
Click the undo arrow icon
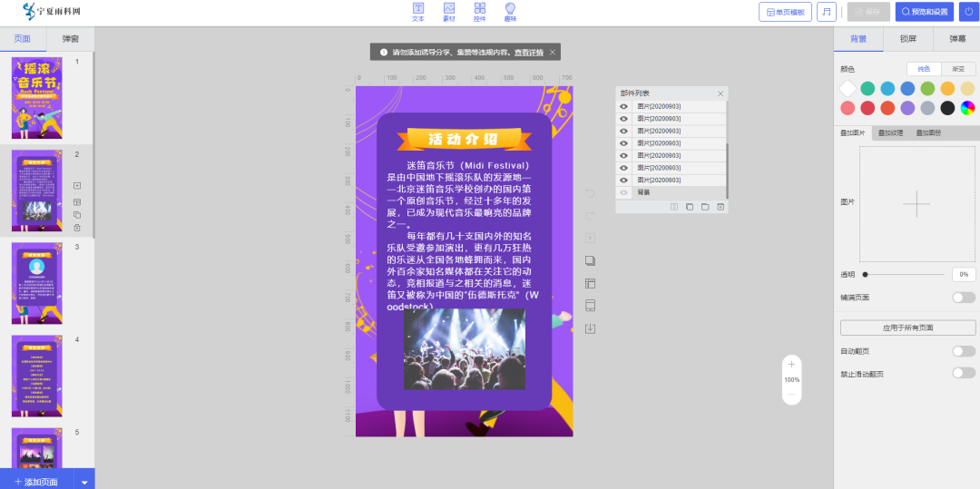(590, 193)
